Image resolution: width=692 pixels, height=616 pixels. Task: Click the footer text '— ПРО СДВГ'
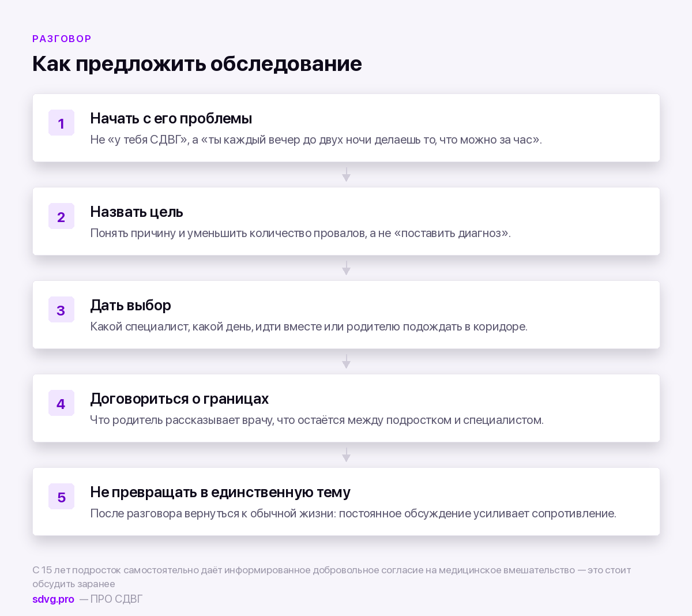[x=111, y=599]
